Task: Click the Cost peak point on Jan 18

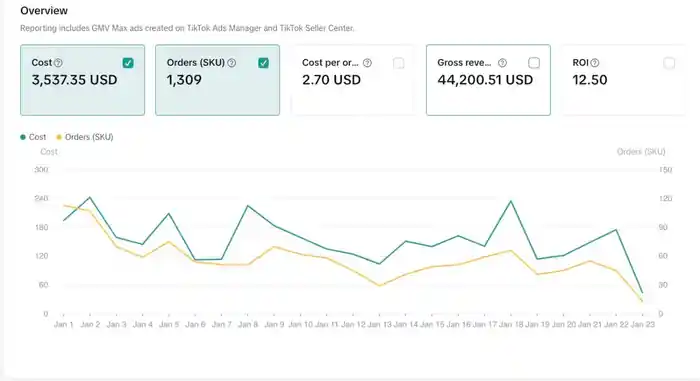Action: (x=511, y=201)
